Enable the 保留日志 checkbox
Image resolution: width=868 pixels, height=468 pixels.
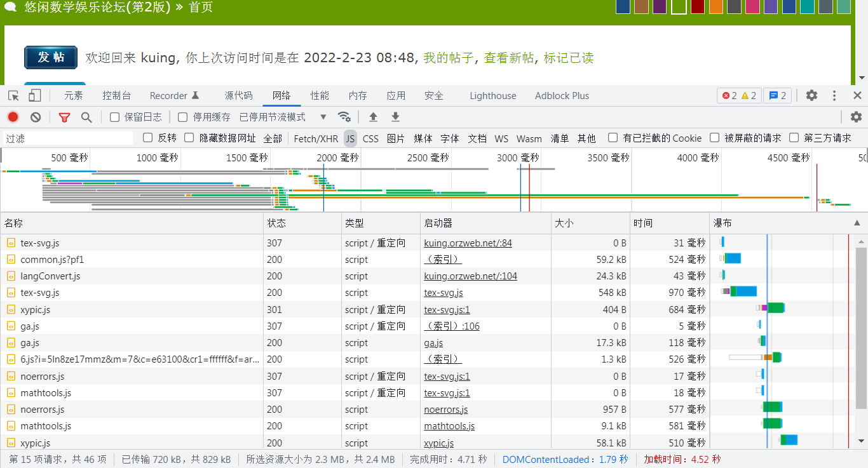click(114, 117)
